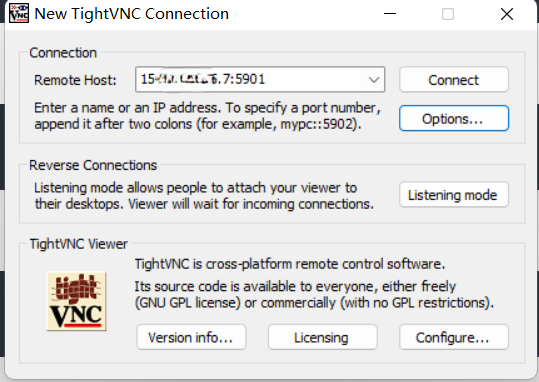The height and width of the screenshot is (382, 539).
Task: Click the "Remote Host:" label
Action: pyautogui.click(x=75, y=80)
